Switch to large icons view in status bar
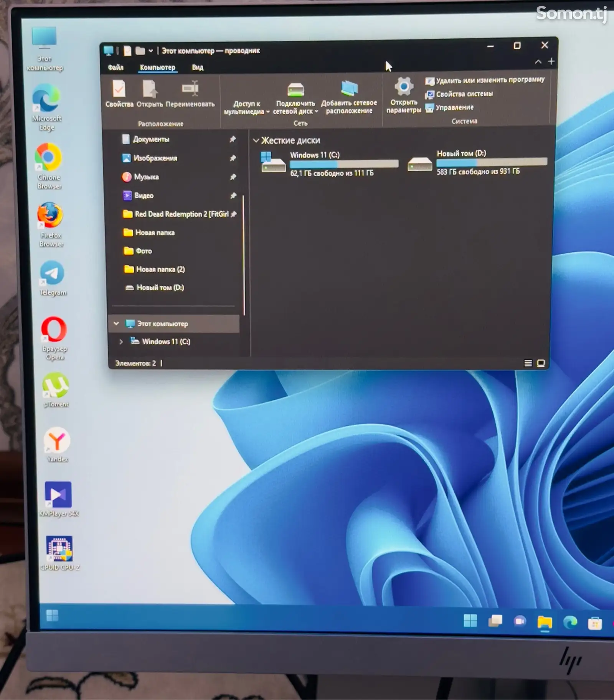The height and width of the screenshot is (700, 614). tap(541, 363)
